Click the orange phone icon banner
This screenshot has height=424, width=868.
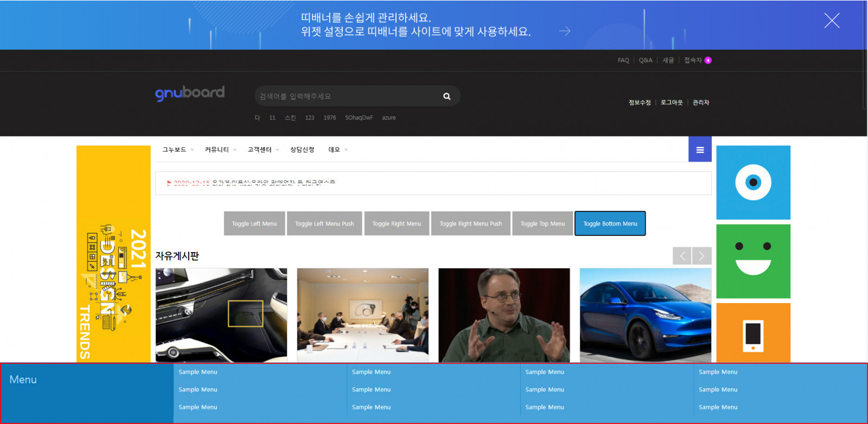coord(753,333)
